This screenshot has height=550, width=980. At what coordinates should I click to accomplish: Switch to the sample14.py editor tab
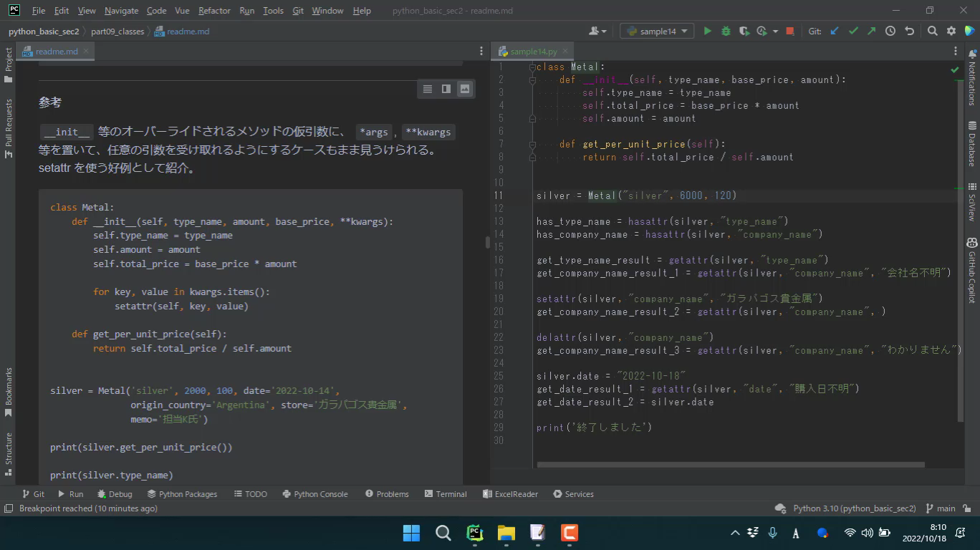pyautogui.click(x=533, y=52)
